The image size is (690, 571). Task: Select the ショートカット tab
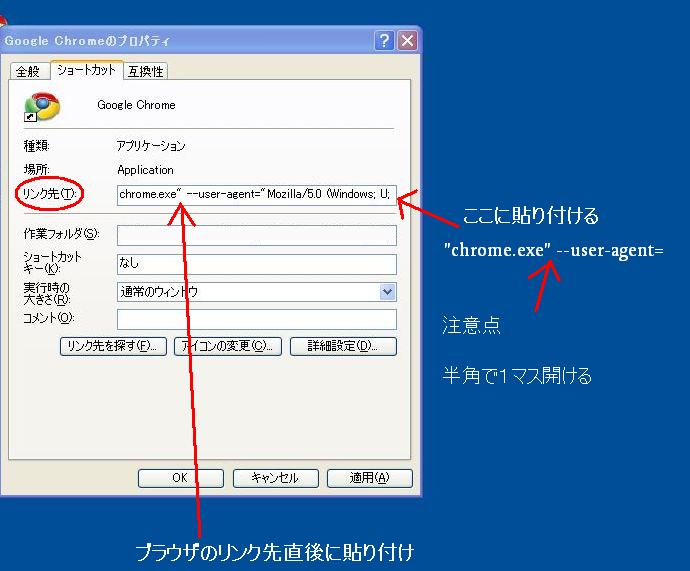[x=86, y=70]
